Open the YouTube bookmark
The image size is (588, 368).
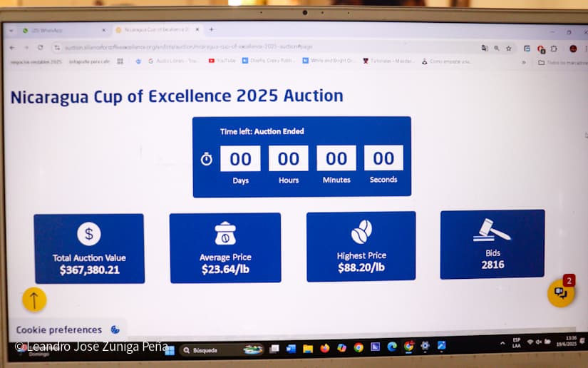click(x=222, y=61)
